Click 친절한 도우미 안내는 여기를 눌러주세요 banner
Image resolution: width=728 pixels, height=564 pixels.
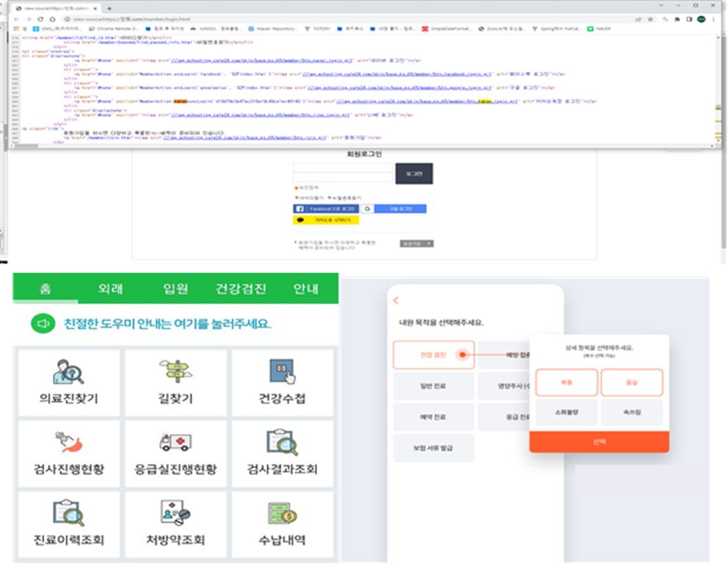pos(167,324)
